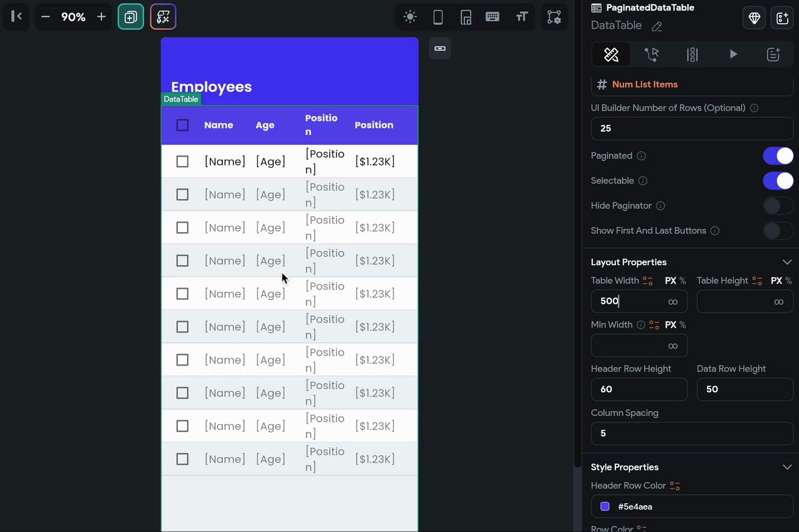Open the phone device preview icon
This screenshot has height=532, width=799.
click(x=438, y=17)
